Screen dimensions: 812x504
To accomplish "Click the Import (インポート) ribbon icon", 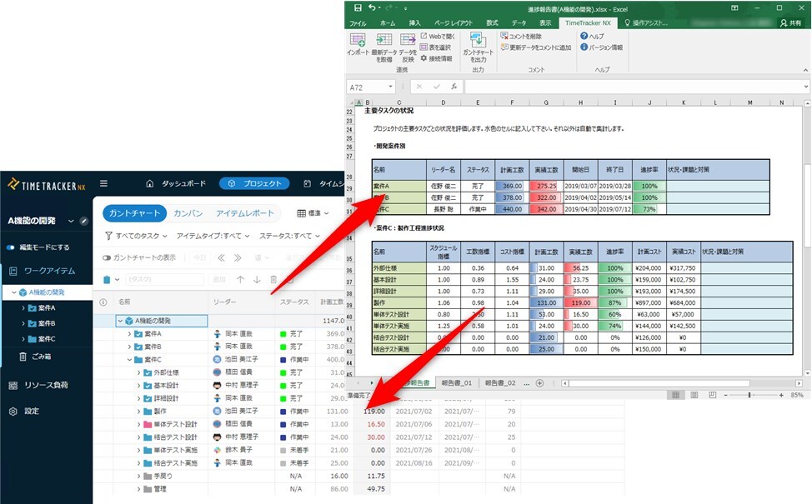I will [x=358, y=47].
